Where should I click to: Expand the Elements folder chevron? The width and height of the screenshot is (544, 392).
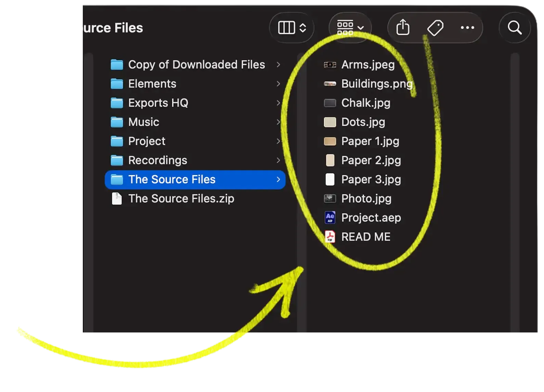278,84
